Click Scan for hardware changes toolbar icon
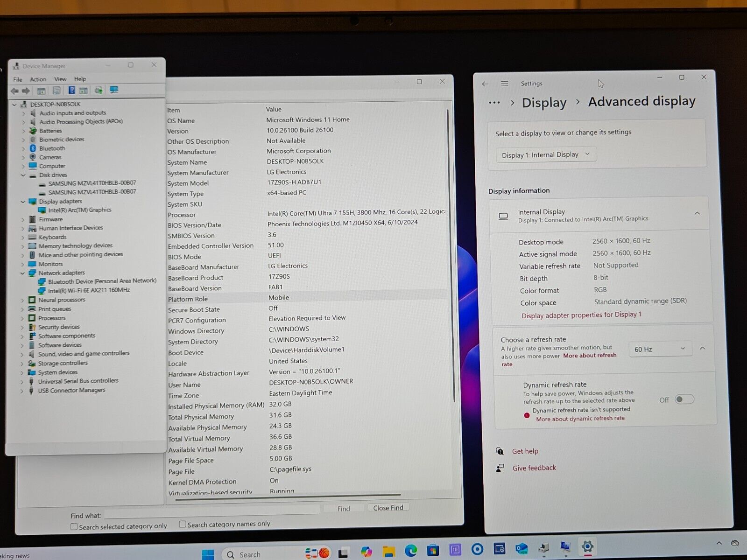Viewport: 747px width, 560px height. pos(99,90)
